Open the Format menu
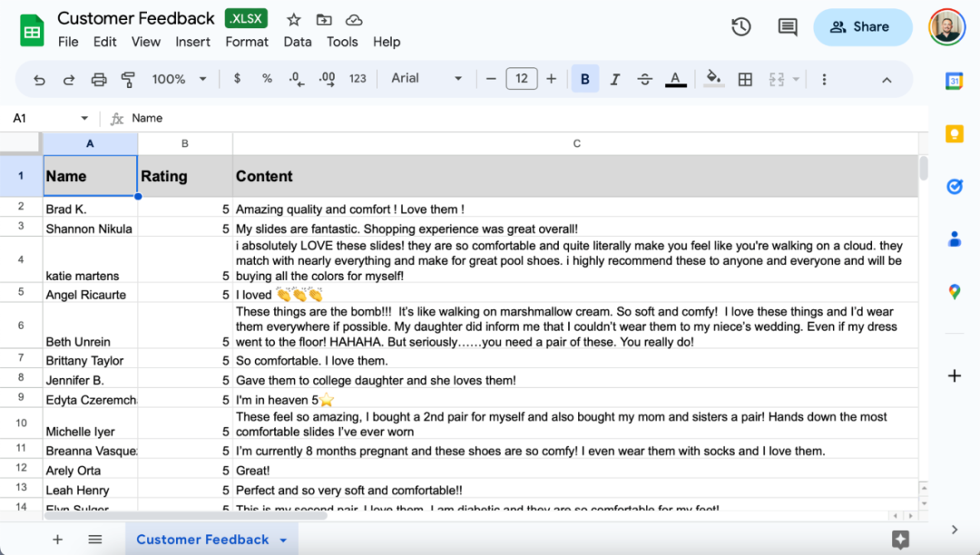The image size is (980, 555). pyautogui.click(x=247, y=42)
